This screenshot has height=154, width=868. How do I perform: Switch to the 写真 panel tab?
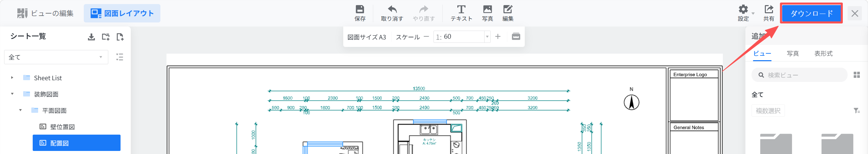click(793, 53)
